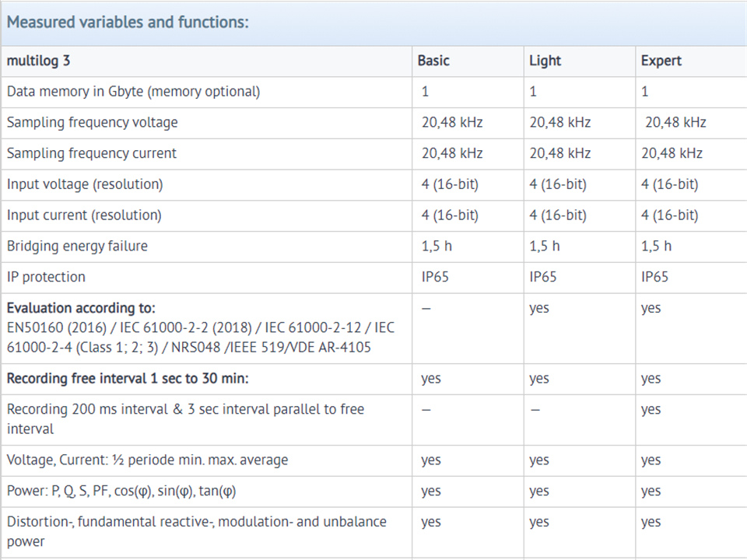Click Expert's 'yes' in Voltage, Current row

click(x=651, y=460)
